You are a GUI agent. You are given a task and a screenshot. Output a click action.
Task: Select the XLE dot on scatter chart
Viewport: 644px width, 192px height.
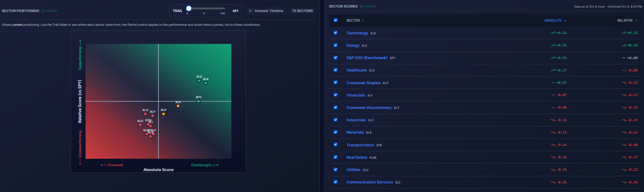(x=199, y=81)
